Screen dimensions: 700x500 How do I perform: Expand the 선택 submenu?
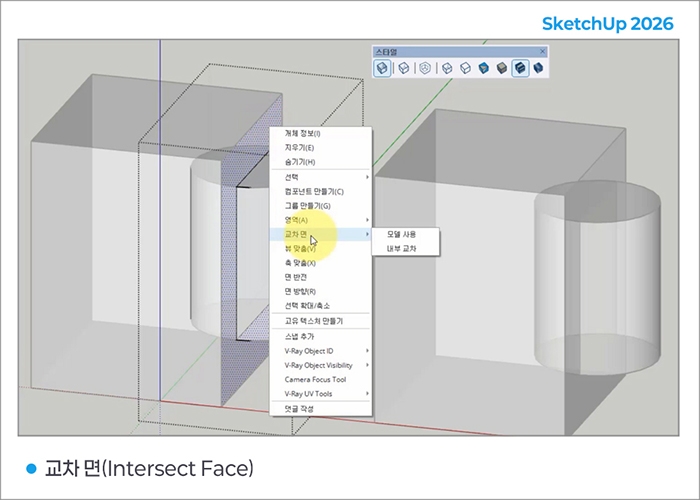click(321, 177)
